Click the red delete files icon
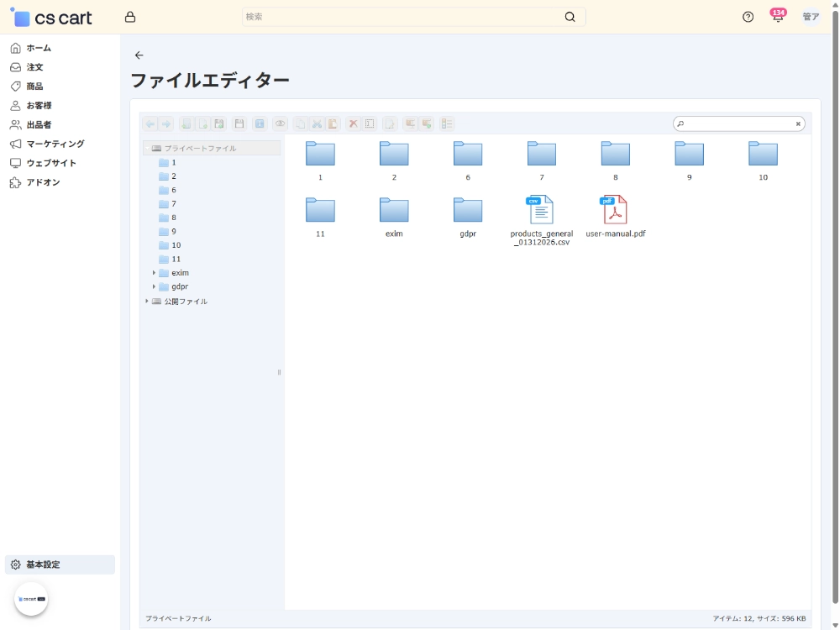 point(353,123)
